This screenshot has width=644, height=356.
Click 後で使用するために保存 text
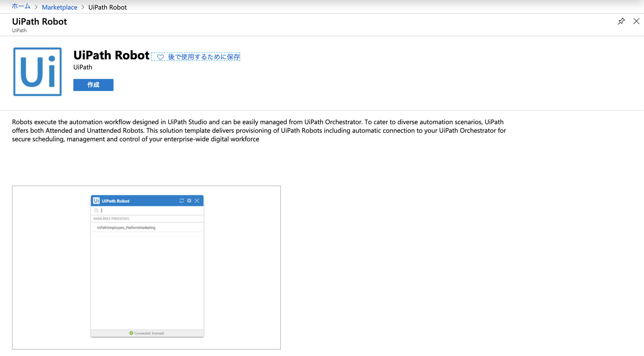204,57
